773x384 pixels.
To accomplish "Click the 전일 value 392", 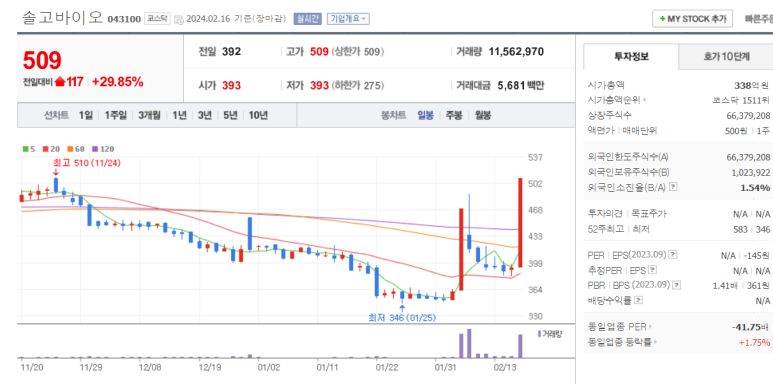I will [231, 52].
